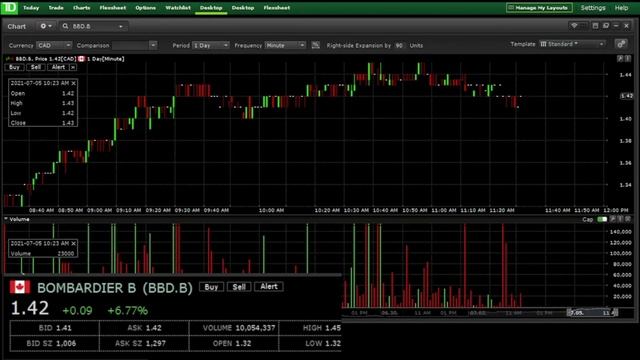640x360 pixels.
Task: Open the Frequency Minute dropdown
Action: (285, 45)
